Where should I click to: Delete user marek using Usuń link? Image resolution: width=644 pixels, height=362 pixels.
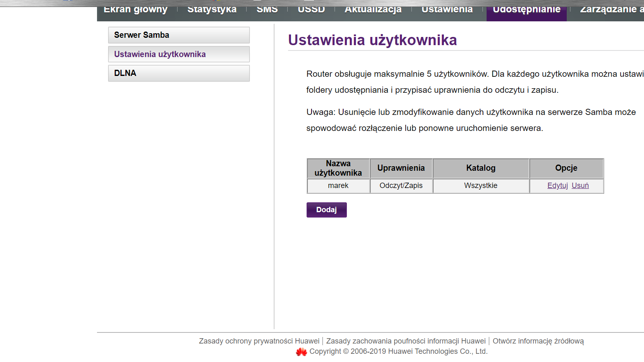(580, 186)
